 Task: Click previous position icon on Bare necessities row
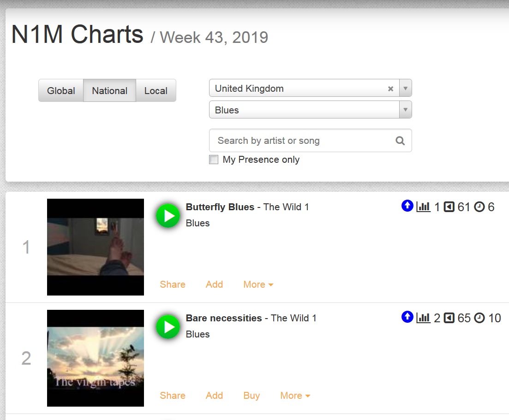click(449, 318)
